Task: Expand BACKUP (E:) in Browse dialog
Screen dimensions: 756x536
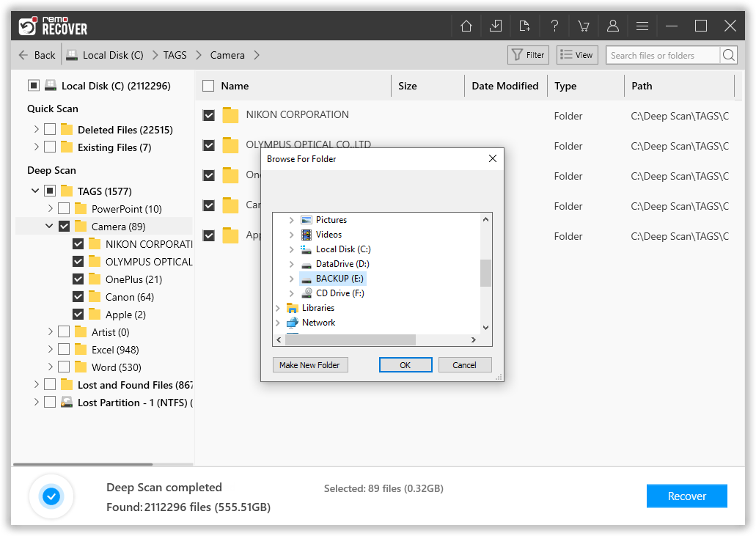Action: point(291,279)
